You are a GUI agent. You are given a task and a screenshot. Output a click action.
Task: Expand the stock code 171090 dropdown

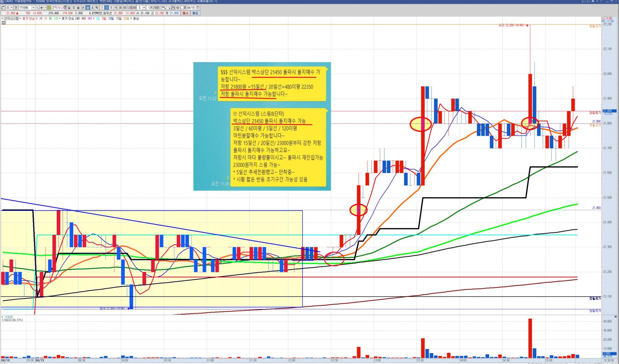click(x=33, y=7)
